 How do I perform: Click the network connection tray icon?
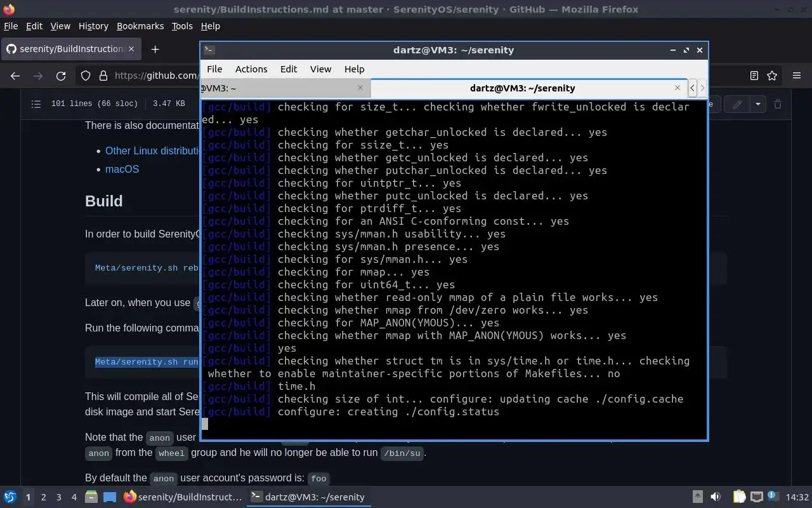(x=756, y=497)
